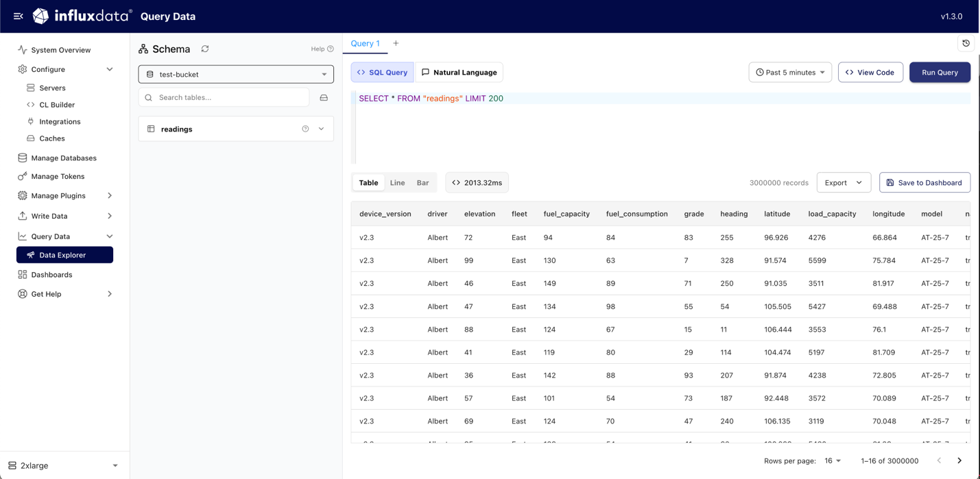Switch to Natural Language query mode
The image size is (980, 479).
coord(459,73)
